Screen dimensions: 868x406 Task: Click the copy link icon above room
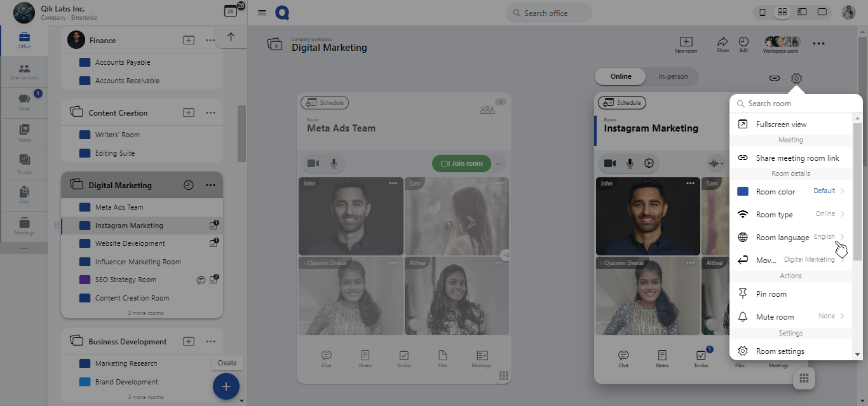pyautogui.click(x=774, y=78)
